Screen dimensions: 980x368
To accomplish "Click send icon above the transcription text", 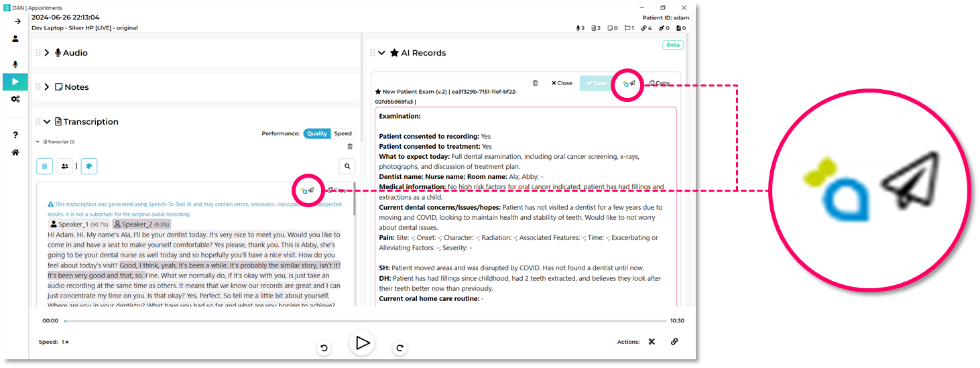I will 311,190.
